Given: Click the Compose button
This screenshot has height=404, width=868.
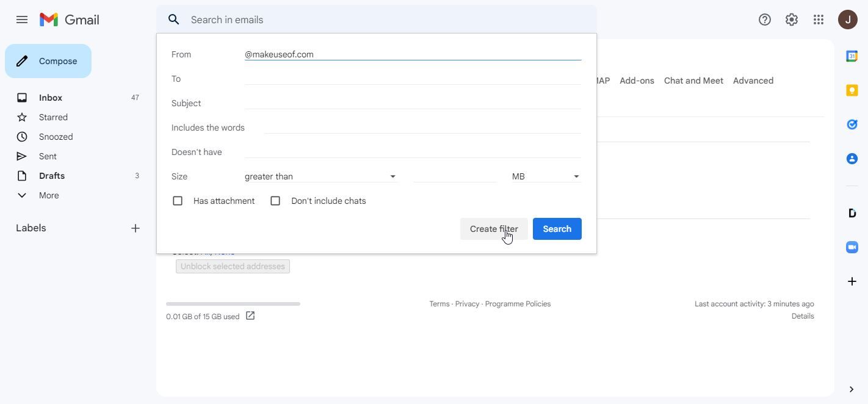Looking at the screenshot, I should tap(48, 61).
